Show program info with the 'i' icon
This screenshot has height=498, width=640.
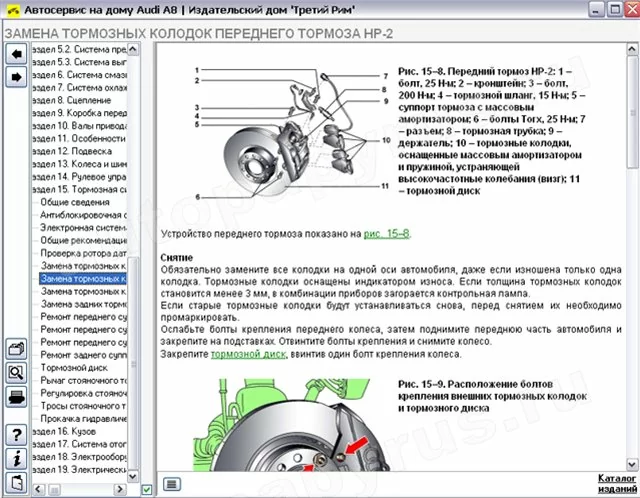[x=16, y=458]
